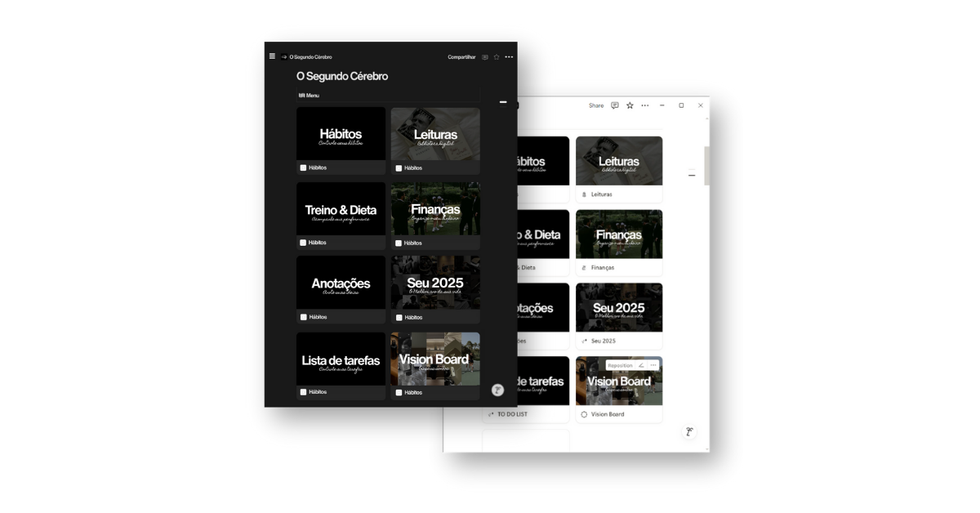Click the Hábitos label below the dark Finanças card
The height and width of the screenshot is (513, 980).
point(413,243)
